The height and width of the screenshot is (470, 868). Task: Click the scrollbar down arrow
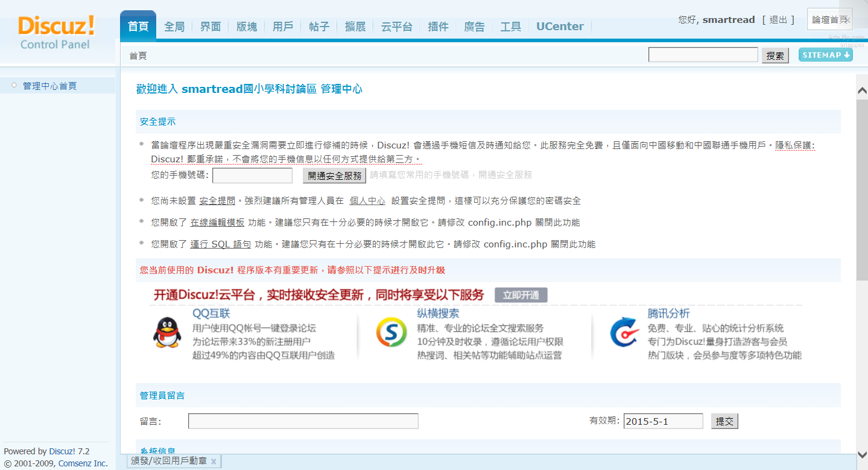(x=862, y=454)
